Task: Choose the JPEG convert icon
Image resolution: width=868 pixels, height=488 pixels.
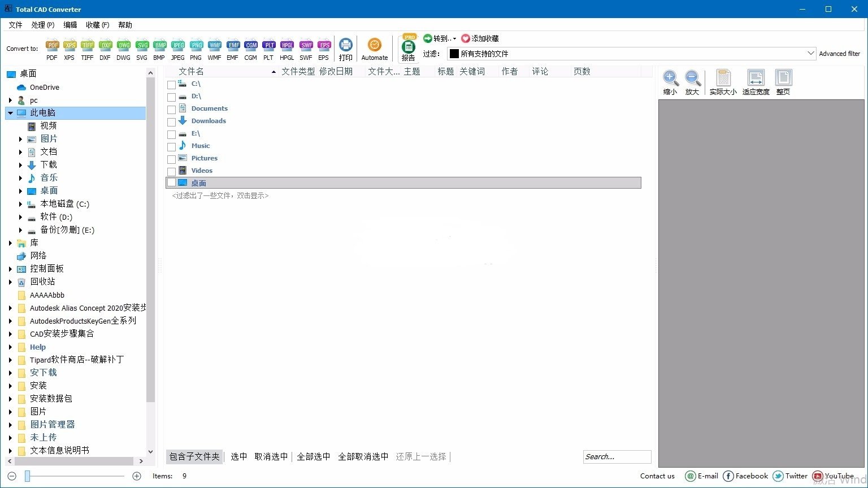Action: pyautogui.click(x=178, y=49)
